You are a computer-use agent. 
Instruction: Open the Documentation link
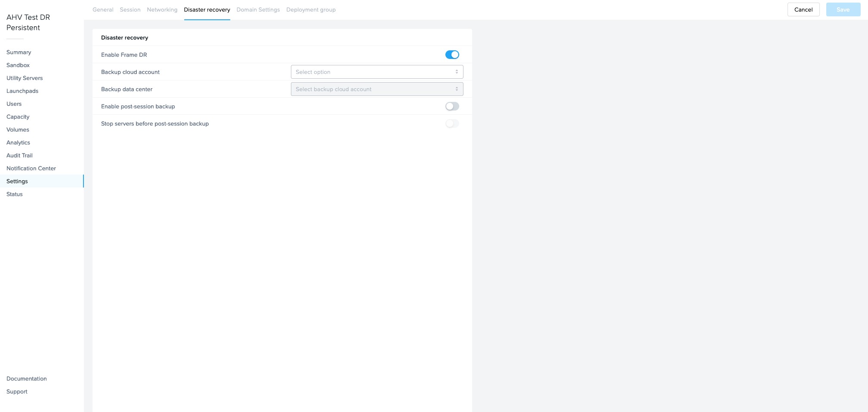click(x=27, y=378)
